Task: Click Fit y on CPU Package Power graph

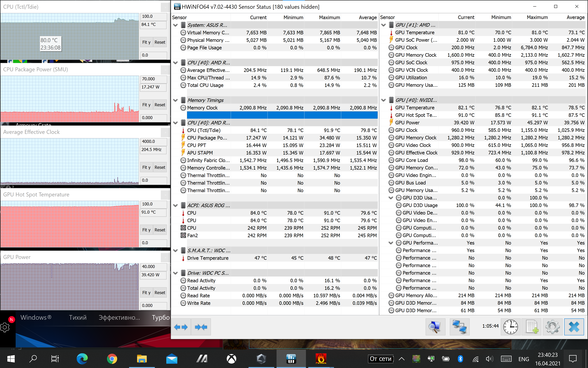Action: pos(146,105)
